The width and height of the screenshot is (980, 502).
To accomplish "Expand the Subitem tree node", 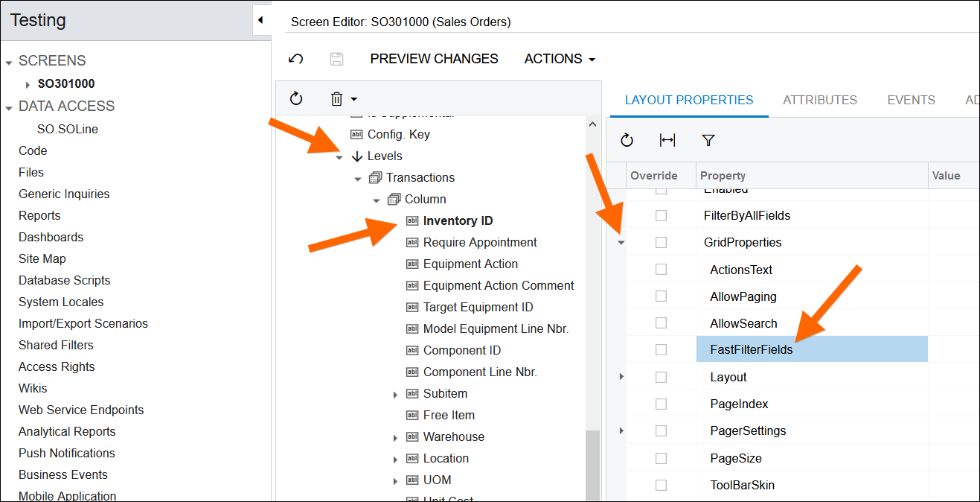I will [x=396, y=394].
